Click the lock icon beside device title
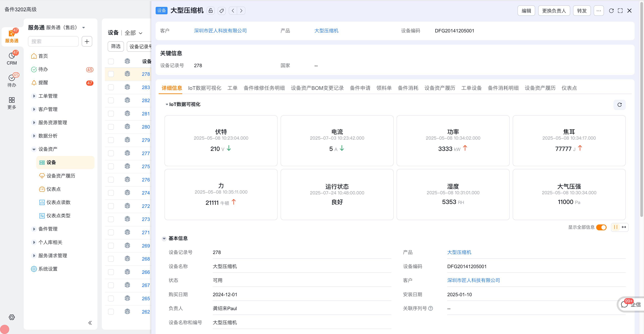 210,11
